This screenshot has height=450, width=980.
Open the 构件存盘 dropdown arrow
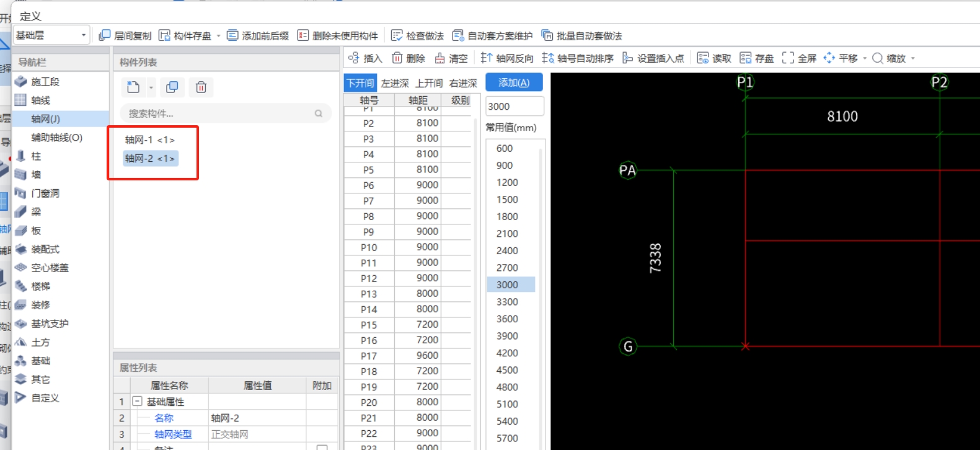218,36
